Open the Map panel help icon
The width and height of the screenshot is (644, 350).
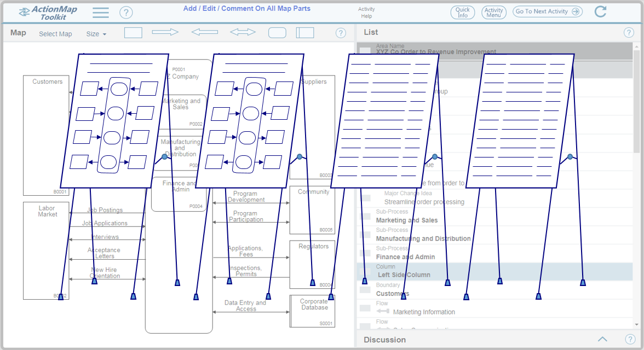point(341,33)
